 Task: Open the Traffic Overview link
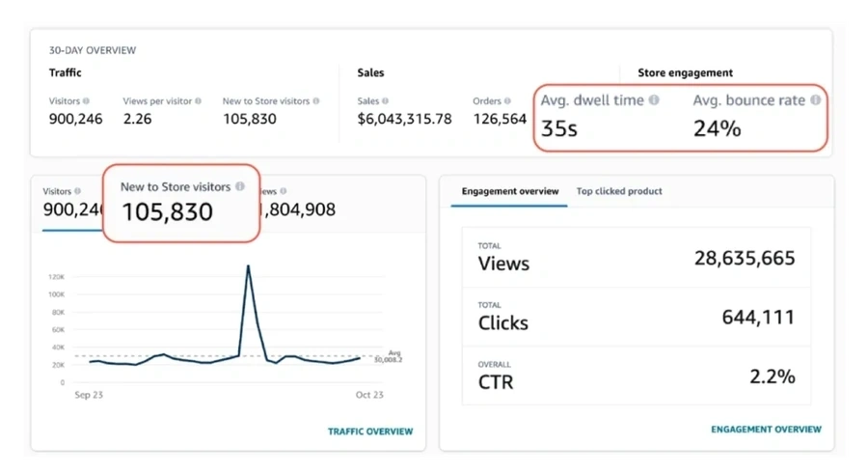tap(370, 432)
